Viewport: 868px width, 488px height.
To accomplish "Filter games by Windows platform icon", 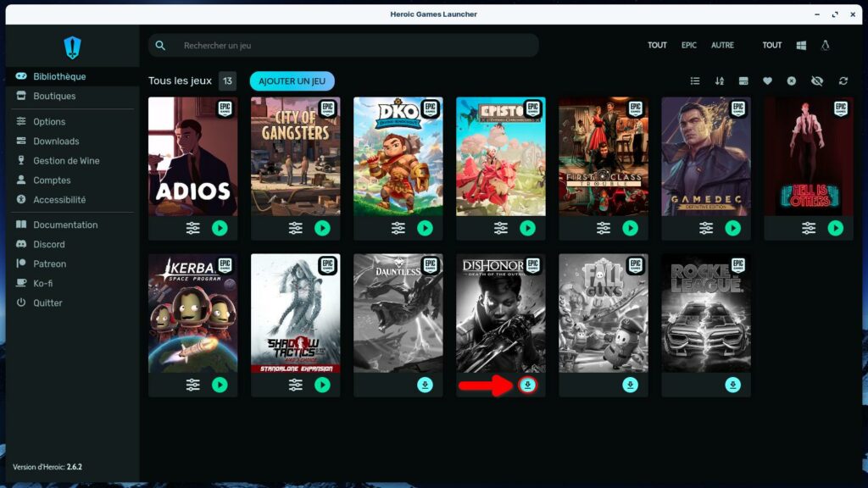I will point(801,45).
